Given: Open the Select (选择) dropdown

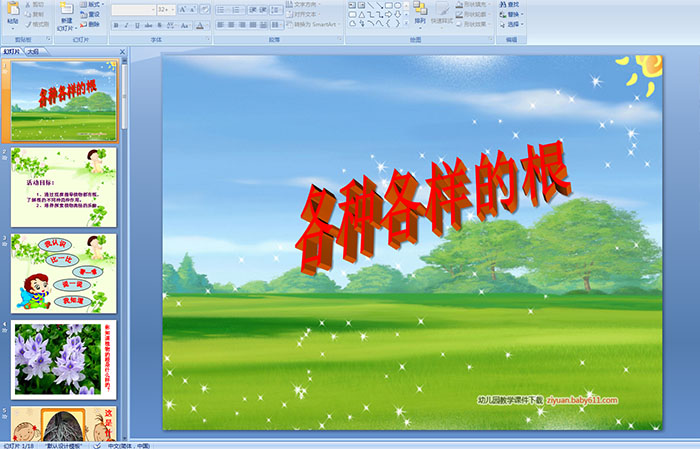Looking at the screenshot, I should tap(514, 25).
